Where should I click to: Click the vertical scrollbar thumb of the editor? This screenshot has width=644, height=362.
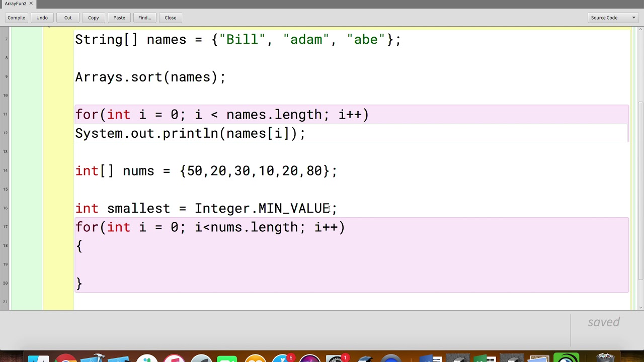pyautogui.click(x=640, y=191)
